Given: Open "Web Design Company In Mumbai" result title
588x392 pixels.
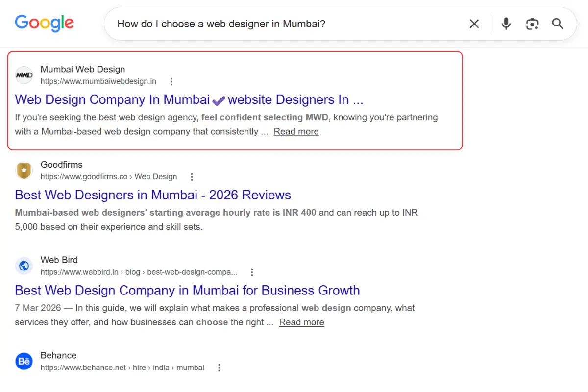Looking at the screenshot, I should coord(189,99).
